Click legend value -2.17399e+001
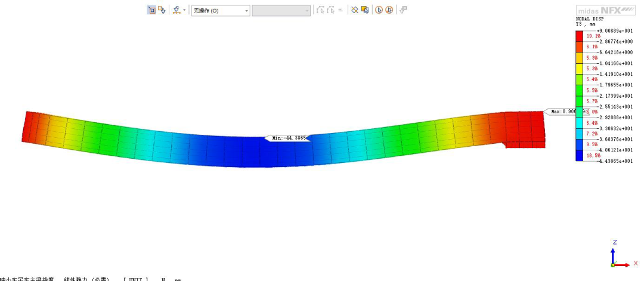The width and height of the screenshot is (644, 281). 614,95
